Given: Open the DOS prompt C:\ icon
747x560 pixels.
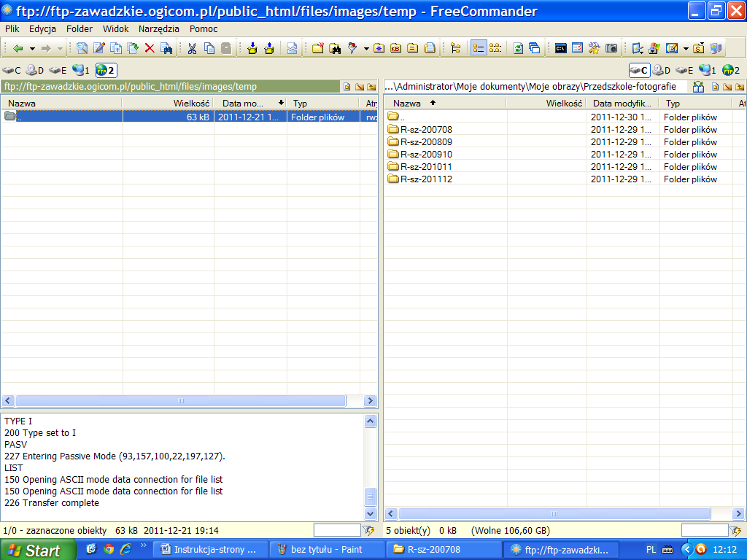Looking at the screenshot, I should click(561, 48).
